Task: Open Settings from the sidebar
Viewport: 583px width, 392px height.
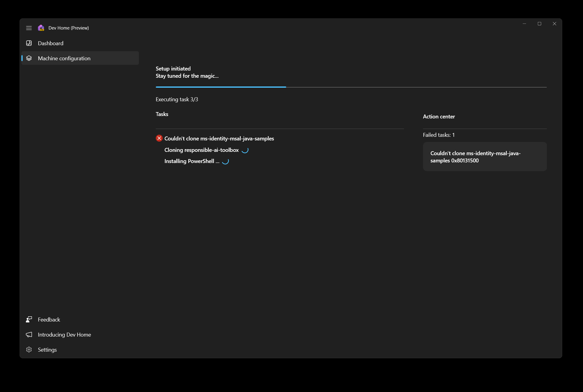Action: [x=47, y=350]
